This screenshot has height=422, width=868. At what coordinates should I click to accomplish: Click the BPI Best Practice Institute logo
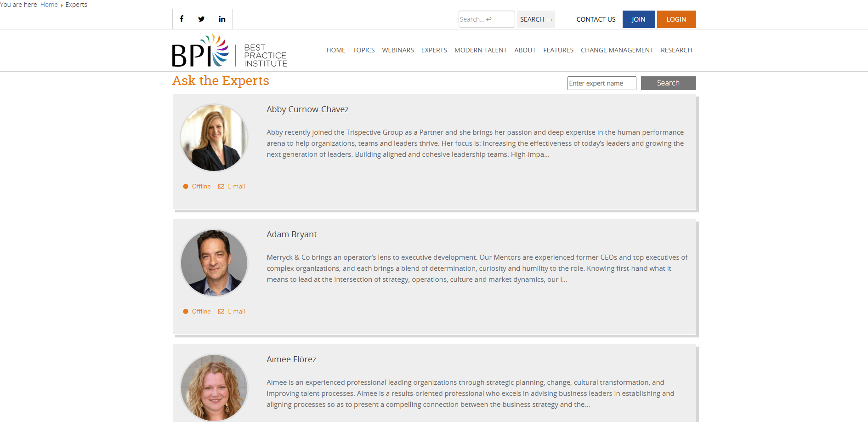(229, 51)
